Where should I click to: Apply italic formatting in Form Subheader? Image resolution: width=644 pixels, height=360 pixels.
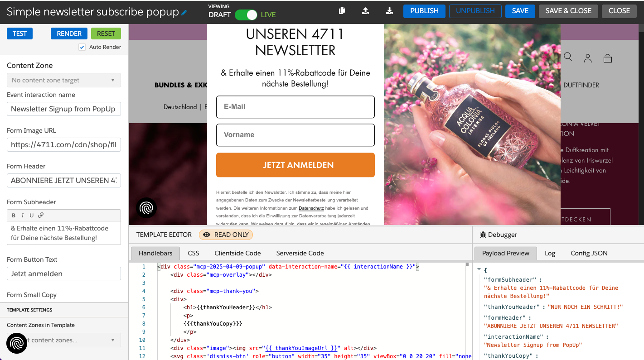23,215
